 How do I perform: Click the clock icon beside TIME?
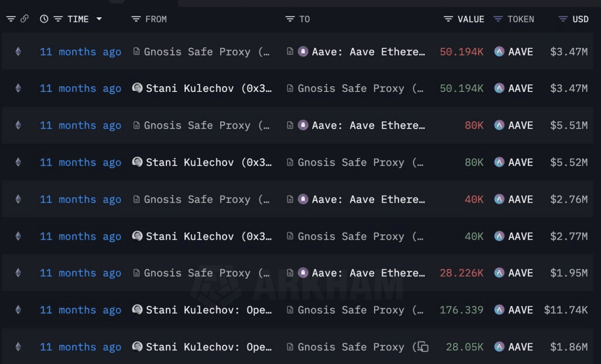pyautogui.click(x=44, y=19)
